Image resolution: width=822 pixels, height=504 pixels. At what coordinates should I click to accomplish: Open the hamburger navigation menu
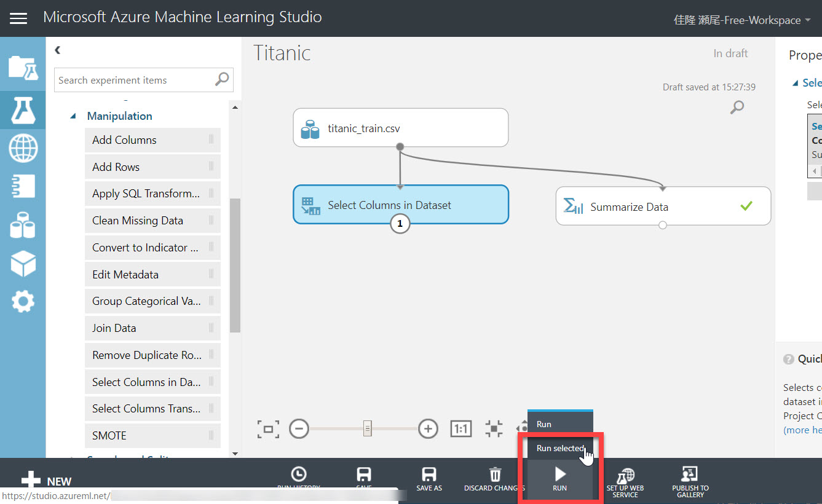coord(18,18)
